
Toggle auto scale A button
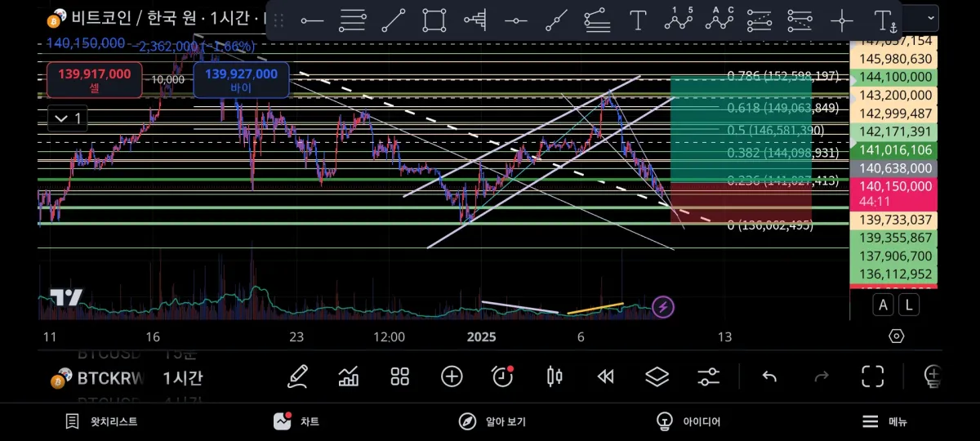coord(883,305)
